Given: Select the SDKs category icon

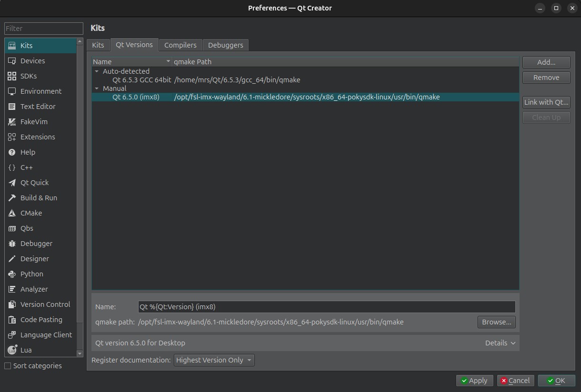Looking at the screenshot, I should click(x=12, y=76).
